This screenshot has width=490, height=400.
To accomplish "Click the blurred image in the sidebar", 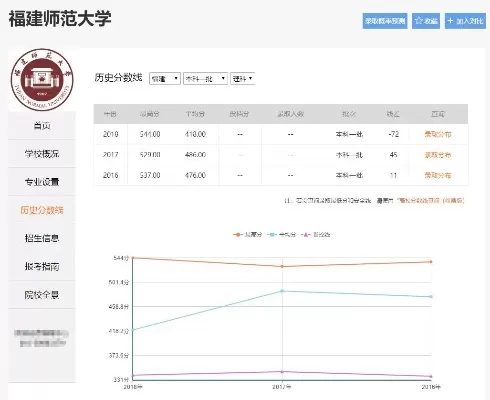I will [x=41, y=338].
